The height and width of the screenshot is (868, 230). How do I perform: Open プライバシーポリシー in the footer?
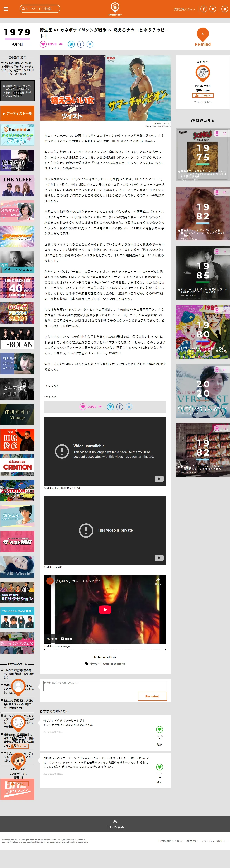(x=214, y=841)
